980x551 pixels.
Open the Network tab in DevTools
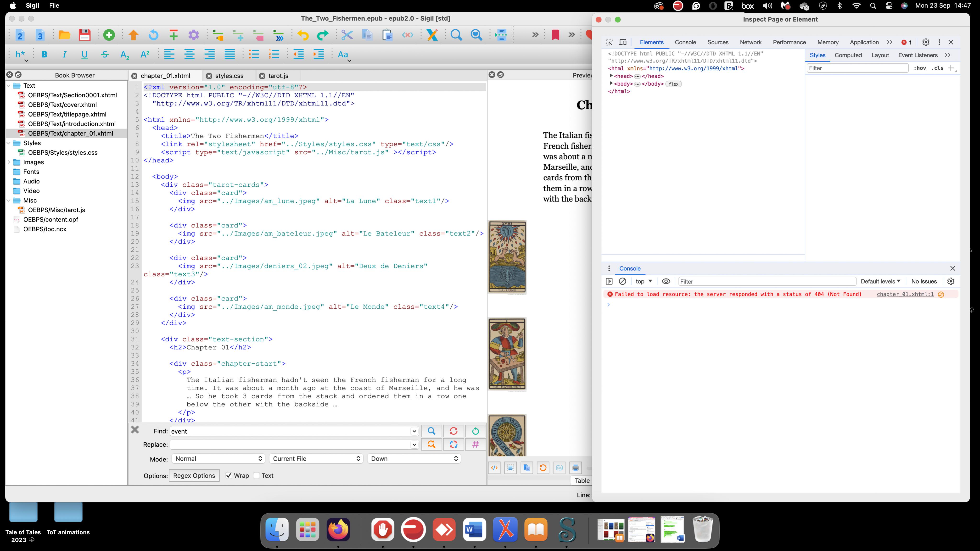(x=750, y=42)
